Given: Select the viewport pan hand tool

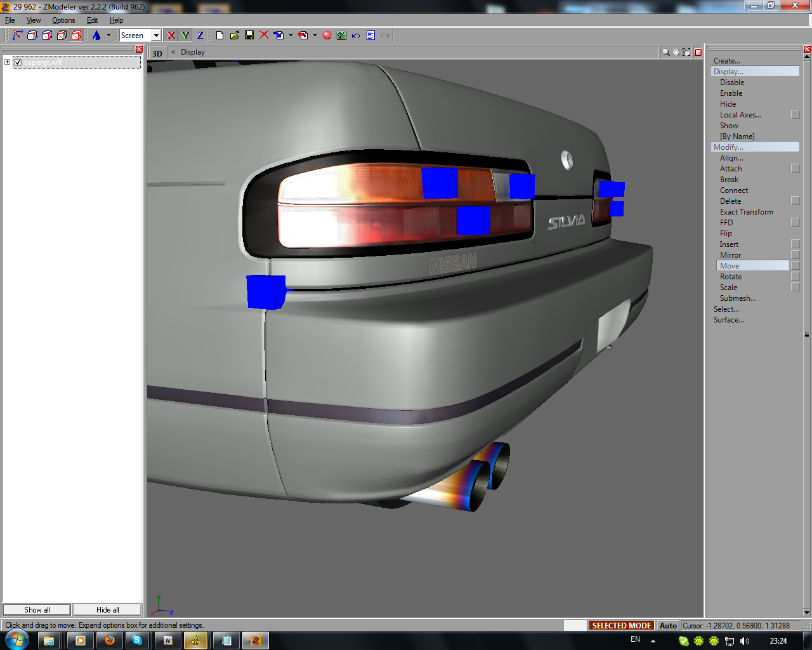Looking at the screenshot, I should (676, 52).
